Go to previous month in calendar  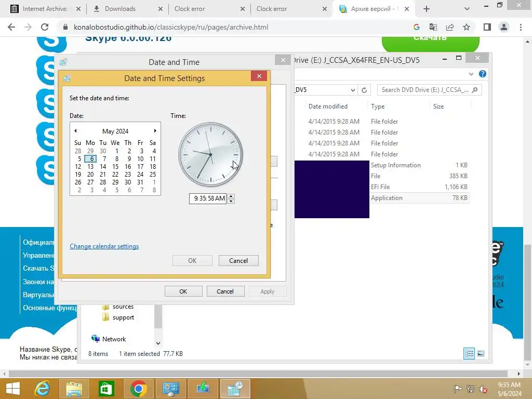(75, 131)
